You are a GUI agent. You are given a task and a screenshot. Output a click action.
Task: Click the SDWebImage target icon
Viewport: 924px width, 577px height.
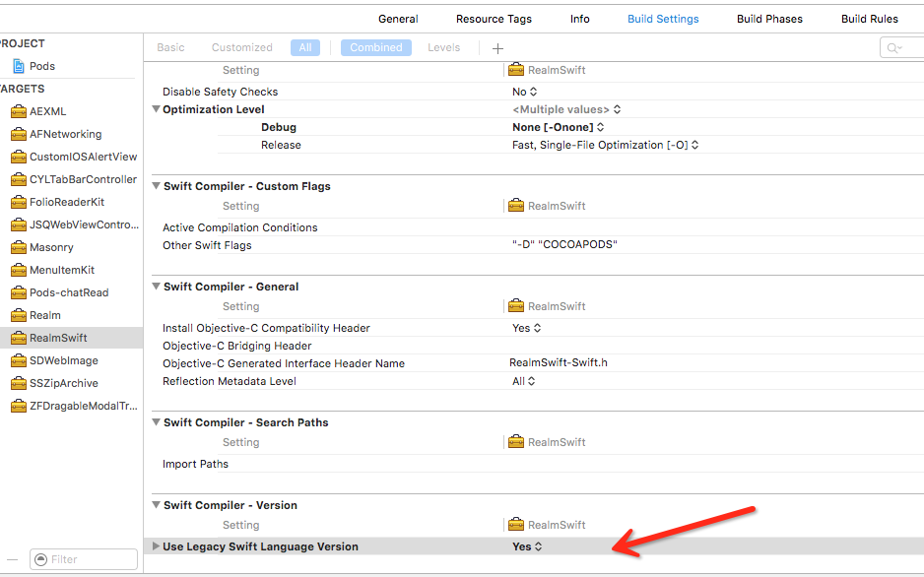(x=19, y=361)
